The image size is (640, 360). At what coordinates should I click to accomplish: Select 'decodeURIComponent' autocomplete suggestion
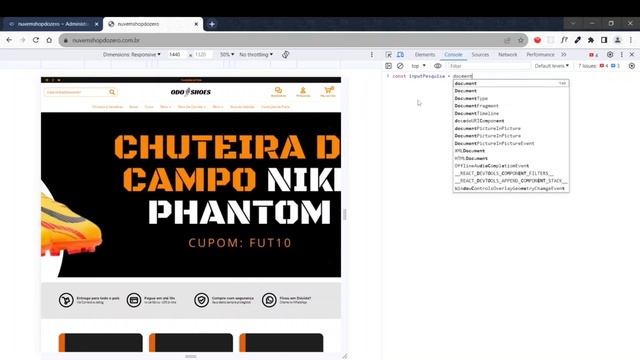(x=511, y=121)
